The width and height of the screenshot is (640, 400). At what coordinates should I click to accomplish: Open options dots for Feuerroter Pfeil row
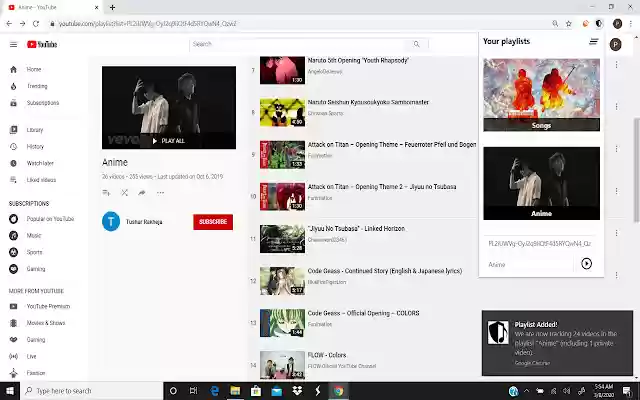616,149
